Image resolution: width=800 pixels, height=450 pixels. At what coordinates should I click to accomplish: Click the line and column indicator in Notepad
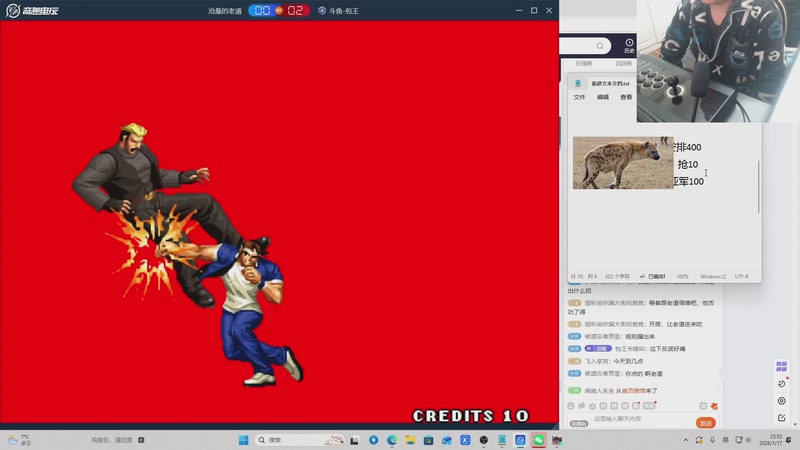584,277
